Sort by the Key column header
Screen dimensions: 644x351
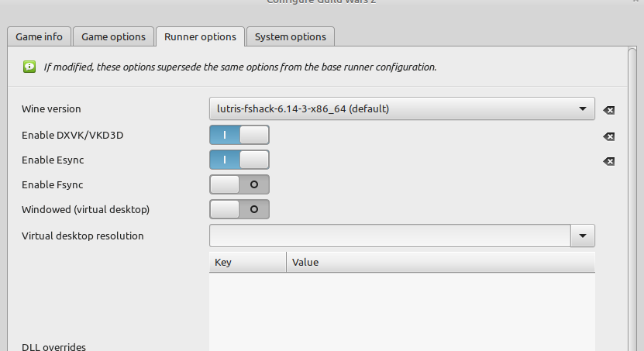pyautogui.click(x=248, y=263)
